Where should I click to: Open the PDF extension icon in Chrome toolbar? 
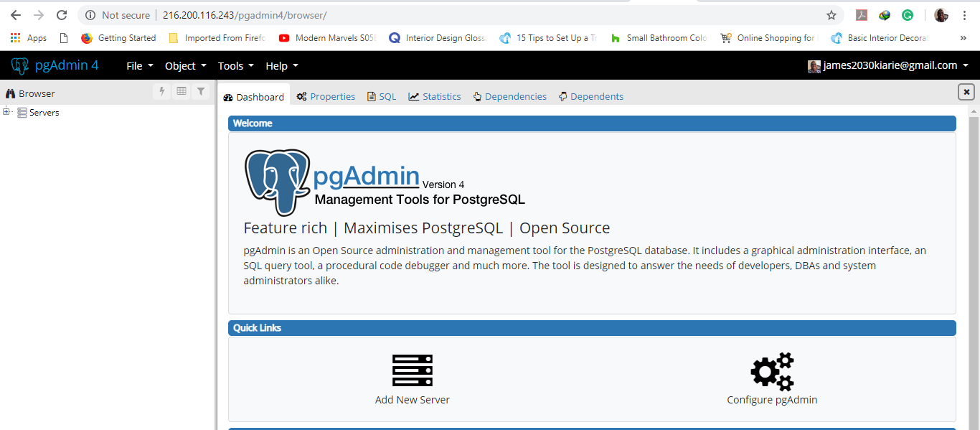click(862, 15)
